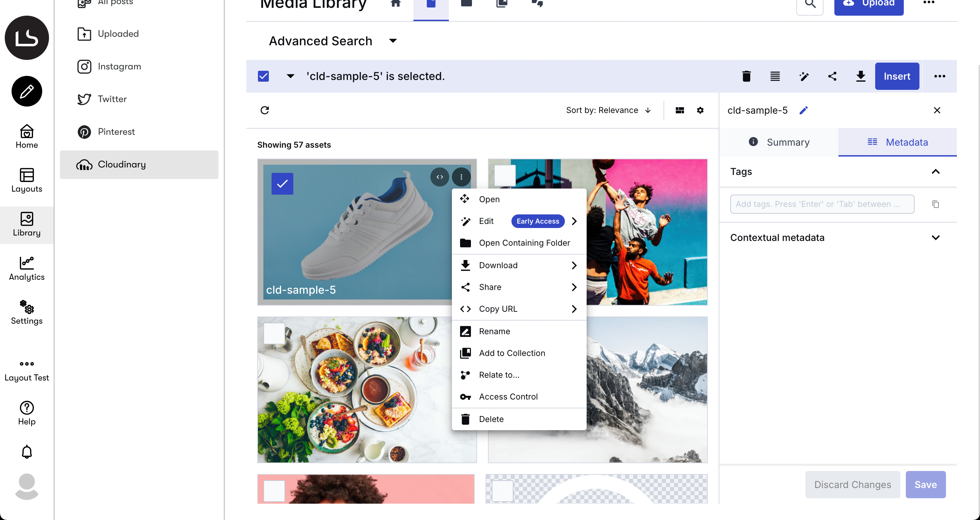Open Help in sidebar
980x520 pixels.
pyautogui.click(x=27, y=413)
